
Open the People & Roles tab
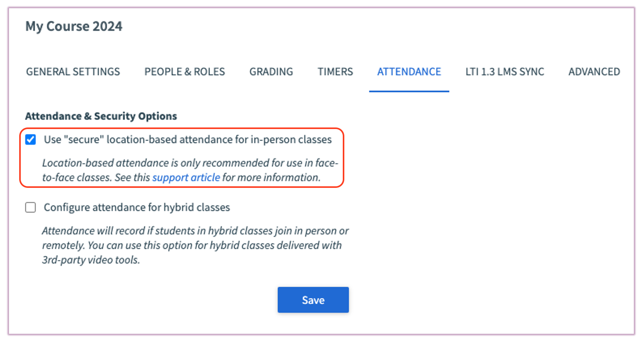[x=184, y=71]
